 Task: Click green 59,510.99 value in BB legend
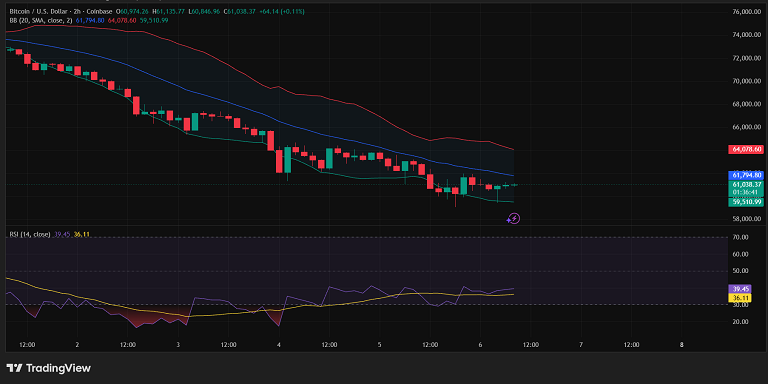click(154, 20)
